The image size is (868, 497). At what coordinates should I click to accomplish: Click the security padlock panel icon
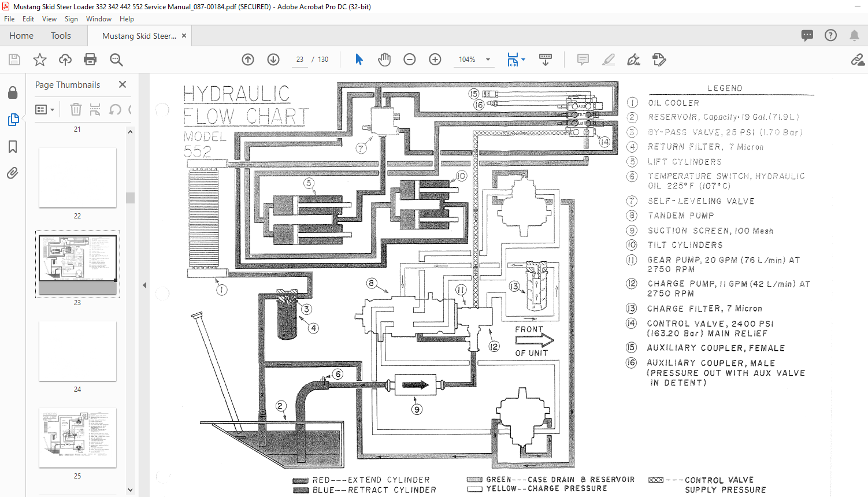coord(13,92)
